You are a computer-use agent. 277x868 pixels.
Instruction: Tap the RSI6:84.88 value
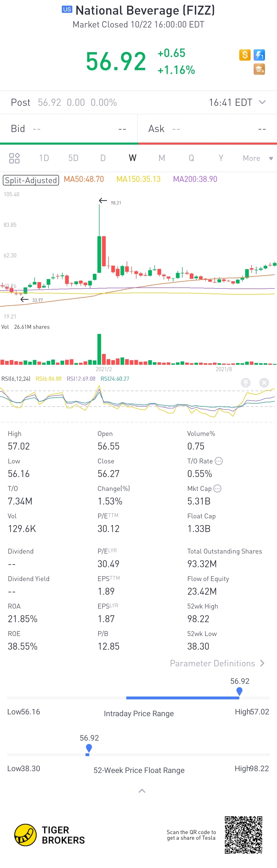pyautogui.click(x=48, y=379)
